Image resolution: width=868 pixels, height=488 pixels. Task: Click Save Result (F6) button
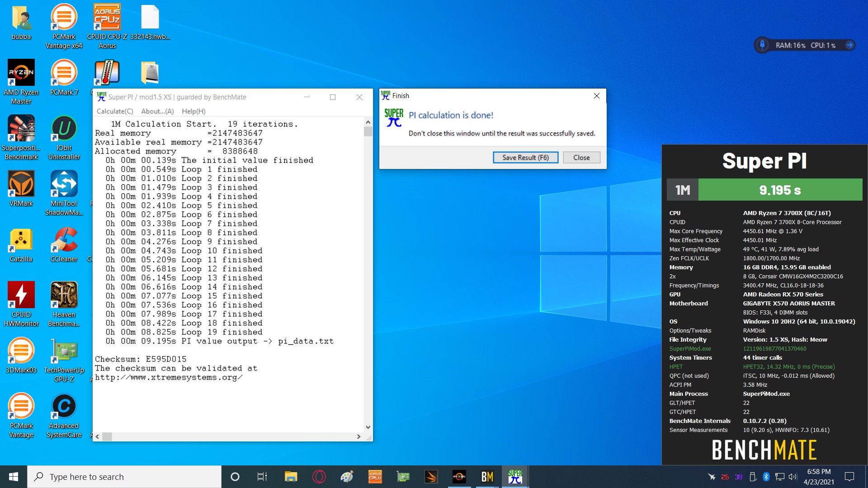tap(525, 157)
